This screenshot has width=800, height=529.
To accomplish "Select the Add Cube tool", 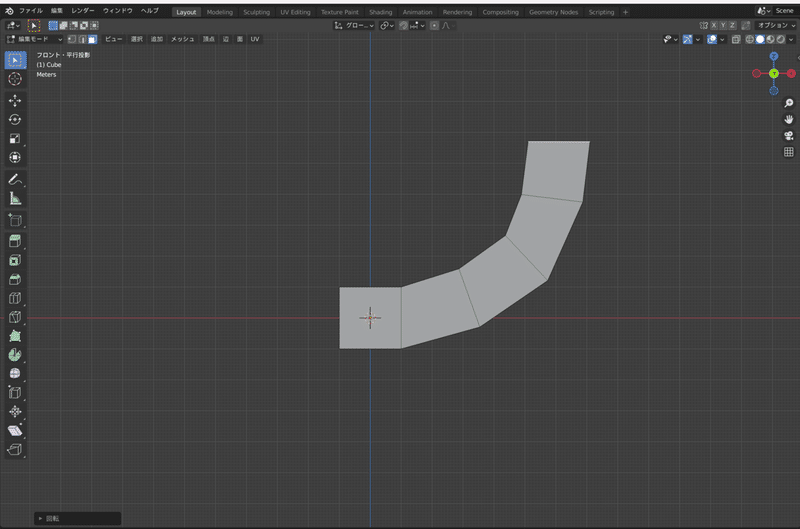I will pos(15,220).
